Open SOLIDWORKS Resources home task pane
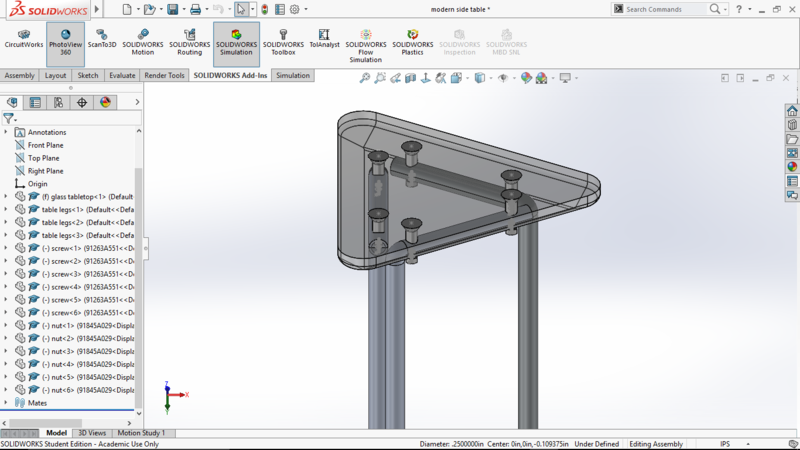Image resolution: width=800 pixels, height=450 pixels. pos(792,111)
